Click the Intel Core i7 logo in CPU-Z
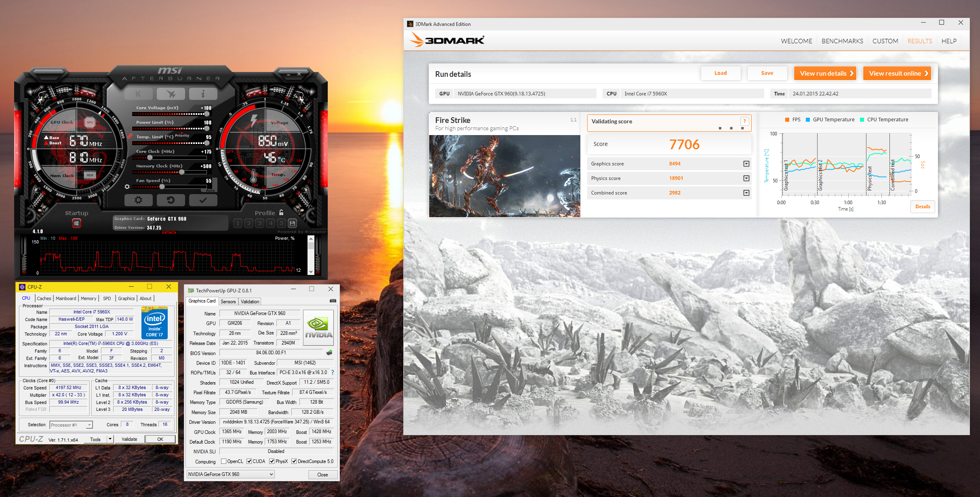The height and width of the screenshot is (497, 980). click(154, 324)
